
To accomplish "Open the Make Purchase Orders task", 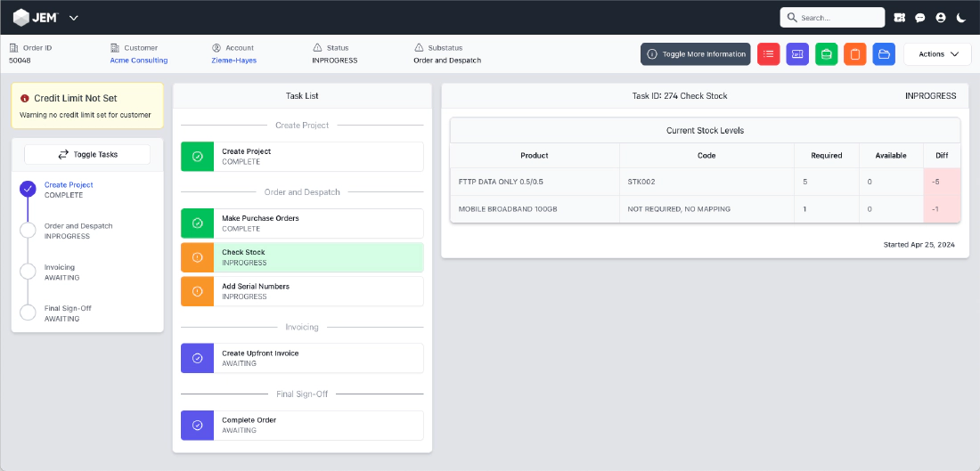I will click(x=302, y=223).
